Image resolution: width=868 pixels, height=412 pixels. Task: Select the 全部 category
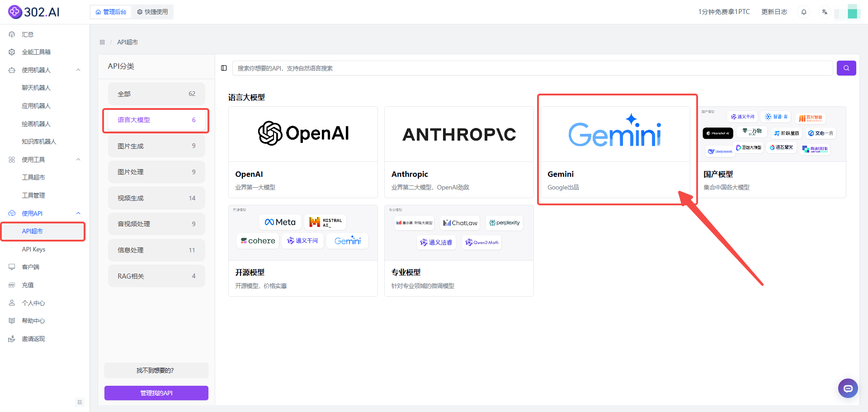[156, 94]
